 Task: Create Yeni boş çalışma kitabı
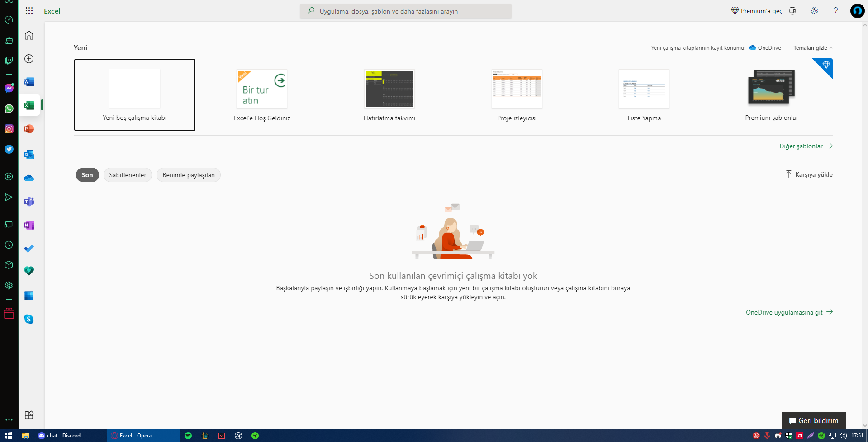[x=135, y=95]
